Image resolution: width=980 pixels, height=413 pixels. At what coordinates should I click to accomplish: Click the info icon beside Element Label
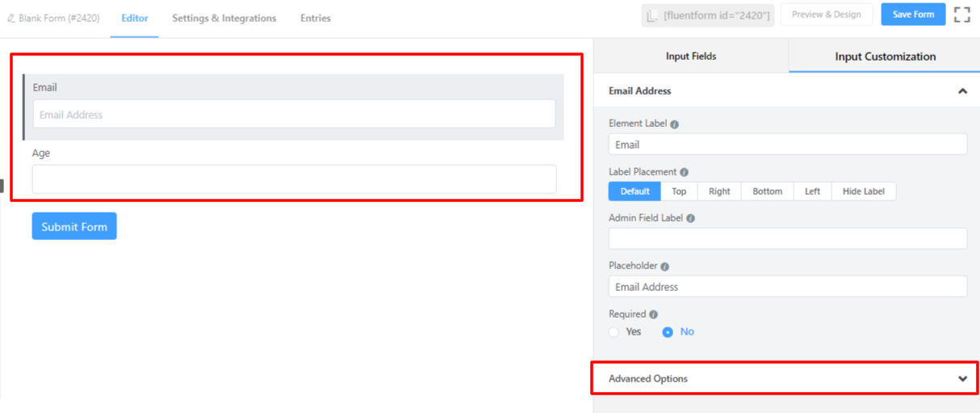[x=675, y=124]
